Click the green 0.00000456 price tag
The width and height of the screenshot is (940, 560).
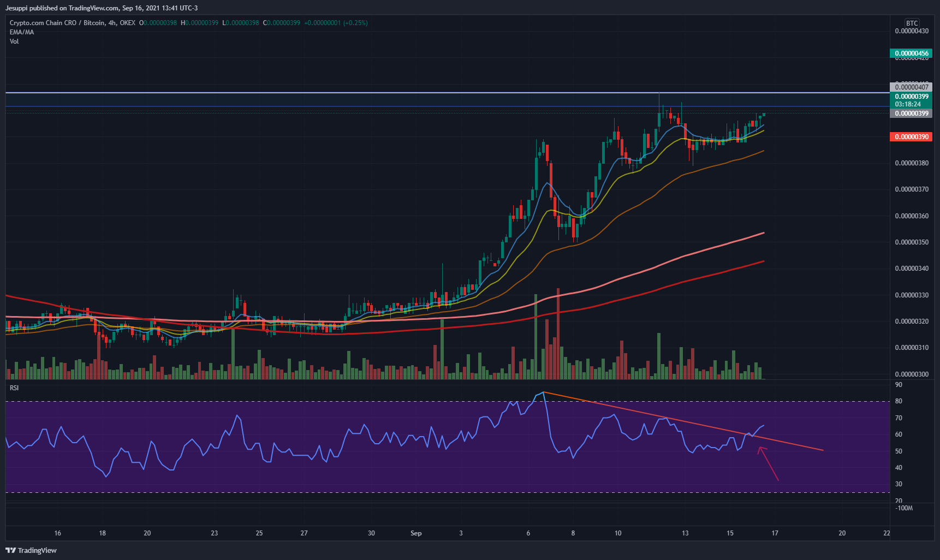tap(911, 53)
